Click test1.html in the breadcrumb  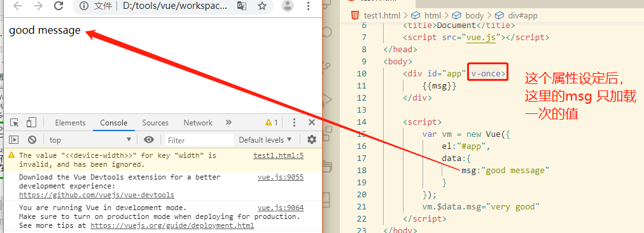coord(382,16)
